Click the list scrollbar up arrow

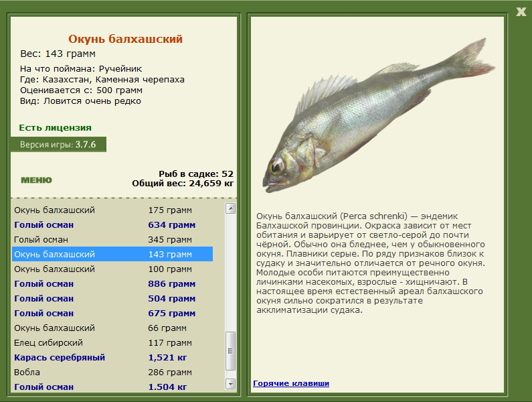(x=230, y=208)
